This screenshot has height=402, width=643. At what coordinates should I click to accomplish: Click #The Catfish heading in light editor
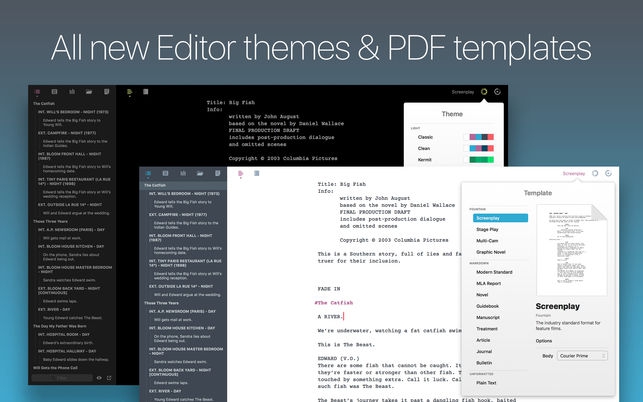(x=334, y=303)
